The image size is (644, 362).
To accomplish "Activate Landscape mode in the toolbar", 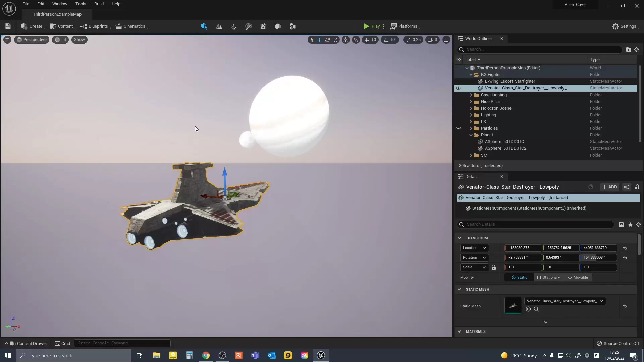I will tap(219, 26).
